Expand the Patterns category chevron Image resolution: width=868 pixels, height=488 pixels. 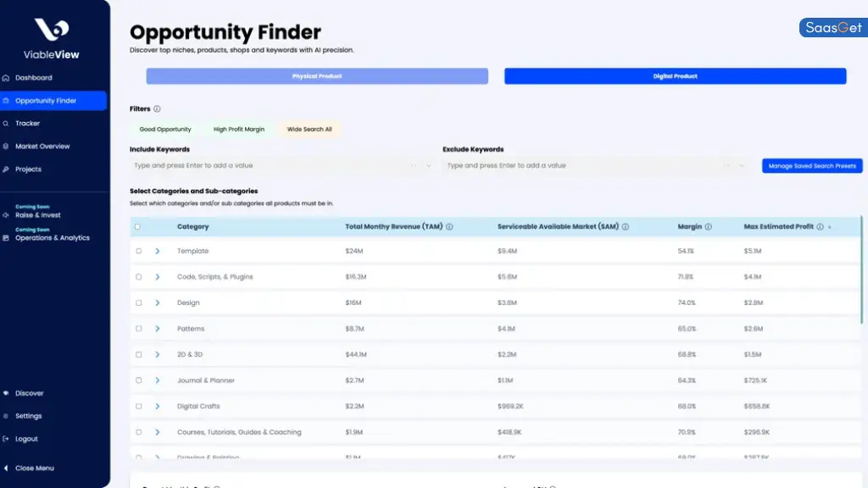[158, 329]
